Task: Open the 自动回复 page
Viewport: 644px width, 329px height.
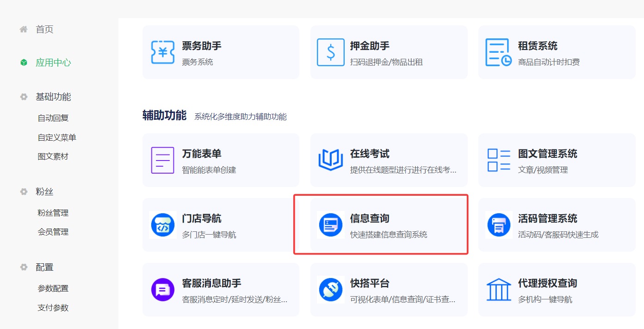Action: 52,118
